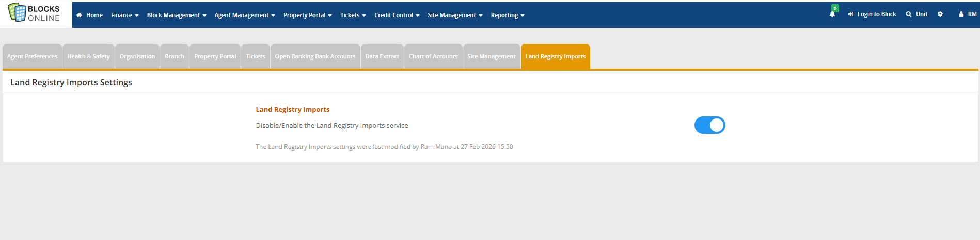The image size is (980, 240).
Task: Switch to the Agent Preferences tab
Action: [33, 56]
